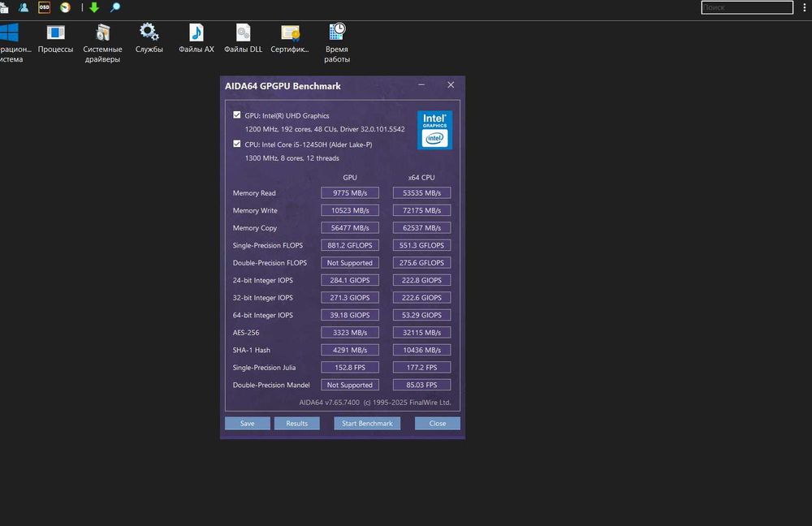Click the gauge benchmark toolbar icon
Image resolution: width=812 pixels, height=526 pixels.
click(x=65, y=7)
